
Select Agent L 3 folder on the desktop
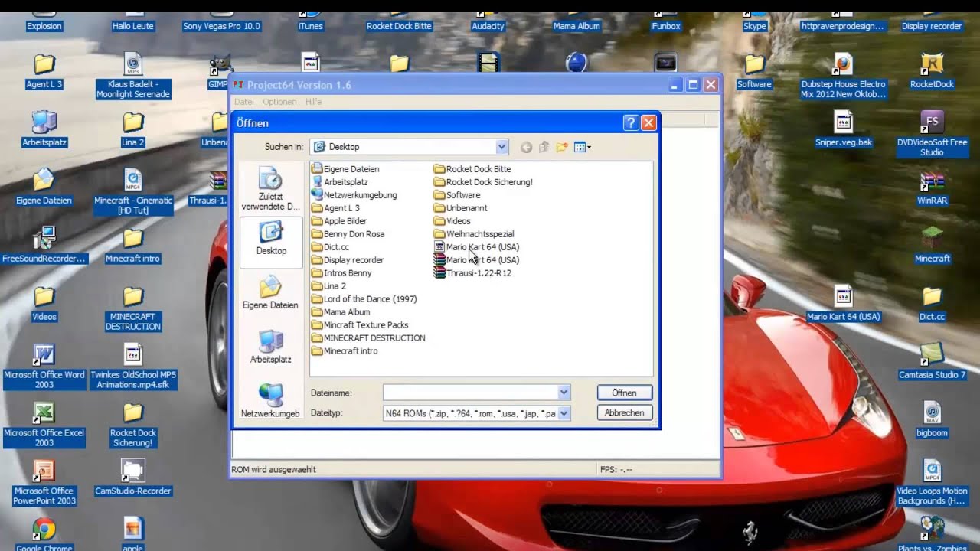pyautogui.click(x=44, y=72)
